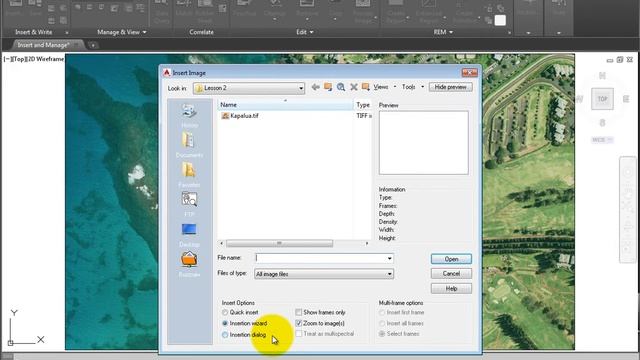Close the Insert Image dialog
This screenshot has width=640, height=360.
click(469, 73)
